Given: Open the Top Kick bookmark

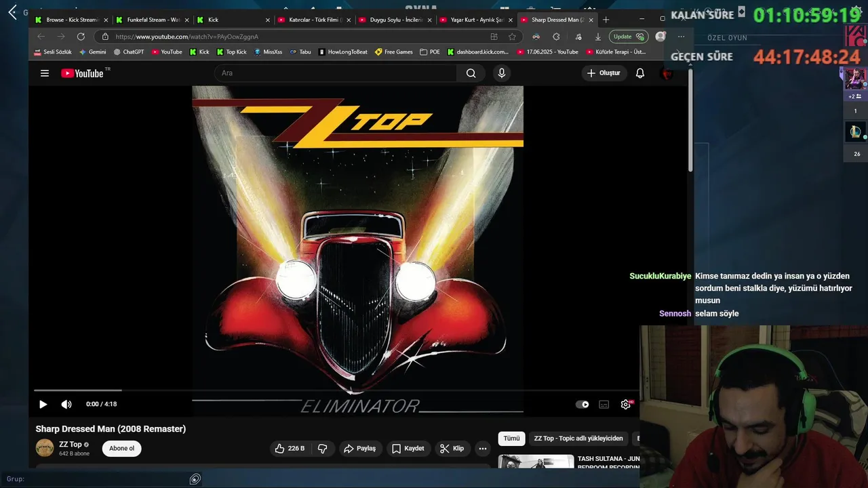Looking at the screenshot, I should (232, 52).
